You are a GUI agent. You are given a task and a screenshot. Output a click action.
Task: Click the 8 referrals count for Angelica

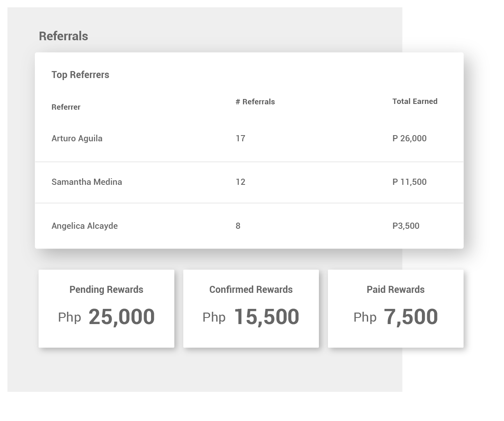pyautogui.click(x=238, y=226)
